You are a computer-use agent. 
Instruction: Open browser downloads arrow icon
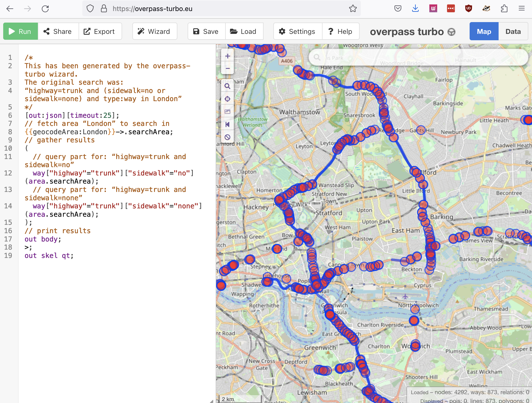point(415,9)
